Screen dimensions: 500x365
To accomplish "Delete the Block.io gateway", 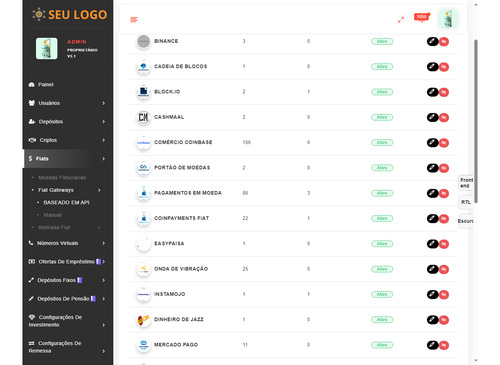I will click(444, 92).
